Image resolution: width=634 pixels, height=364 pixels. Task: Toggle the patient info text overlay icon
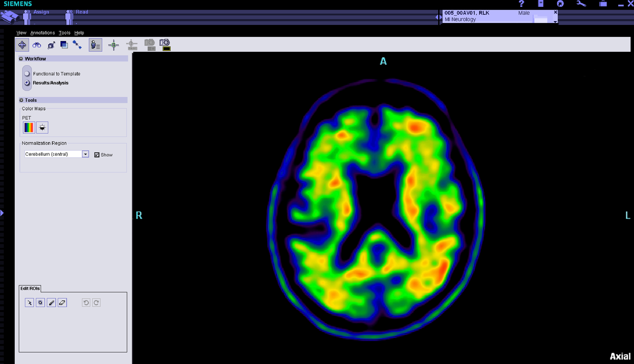(95, 45)
